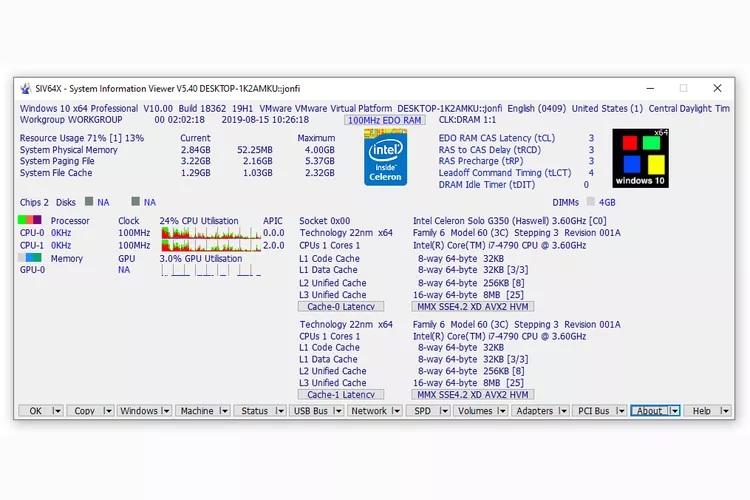Open the dropdown arrow next to Volumes
Screen dimensions: 750x500
[502, 411]
